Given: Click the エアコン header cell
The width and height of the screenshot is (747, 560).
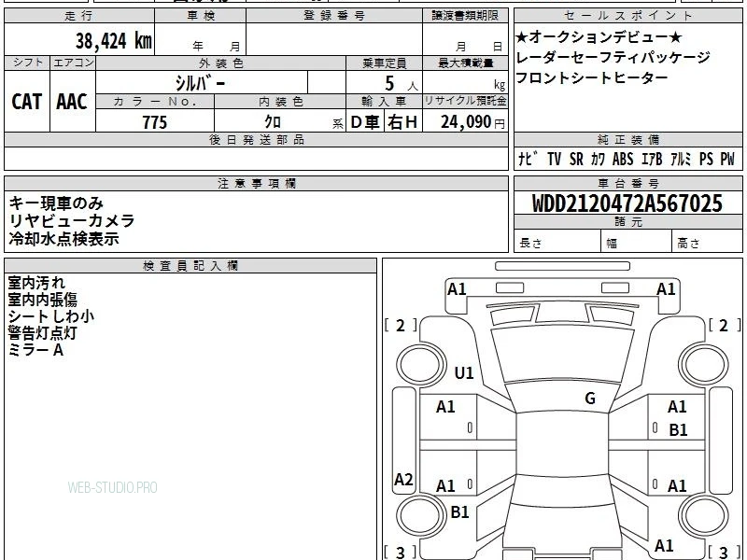Looking at the screenshot, I should click(73, 63).
